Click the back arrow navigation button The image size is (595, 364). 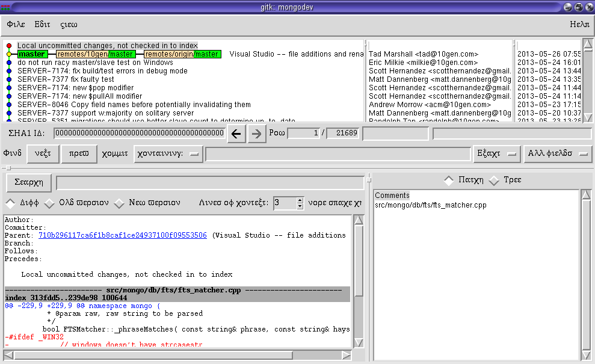coord(237,134)
